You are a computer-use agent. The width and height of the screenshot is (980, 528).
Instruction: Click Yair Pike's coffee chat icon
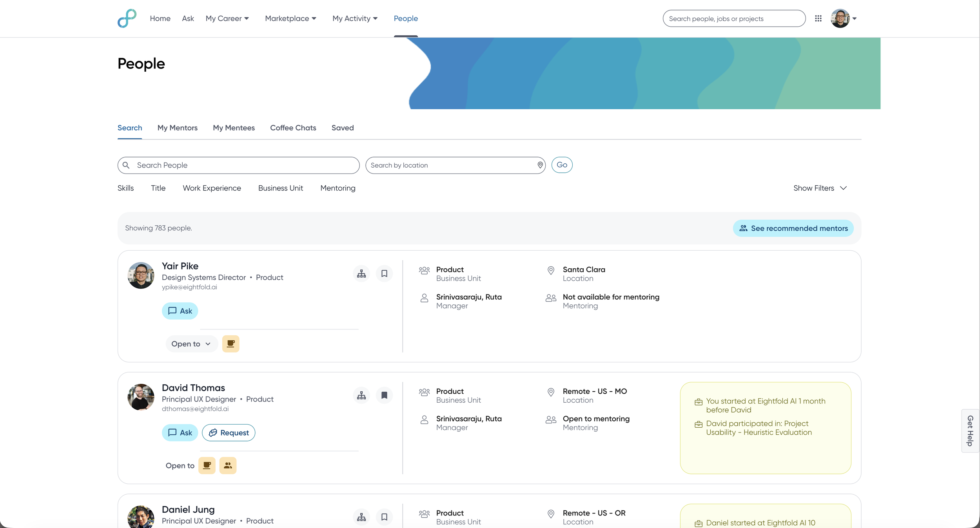[x=230, y=344]
